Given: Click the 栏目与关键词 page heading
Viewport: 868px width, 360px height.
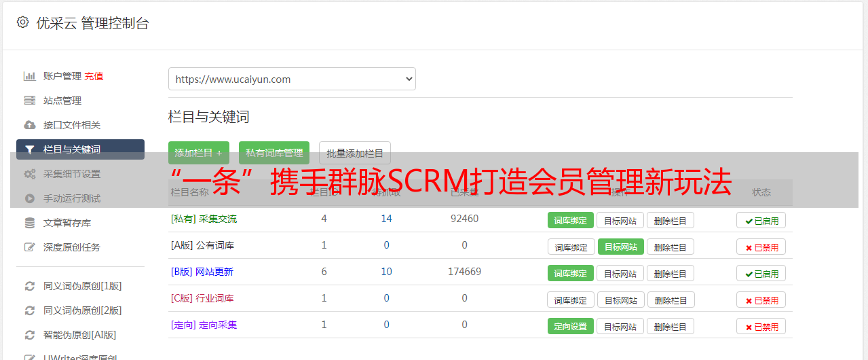Looking at the screenshot, I should [209, 117].
